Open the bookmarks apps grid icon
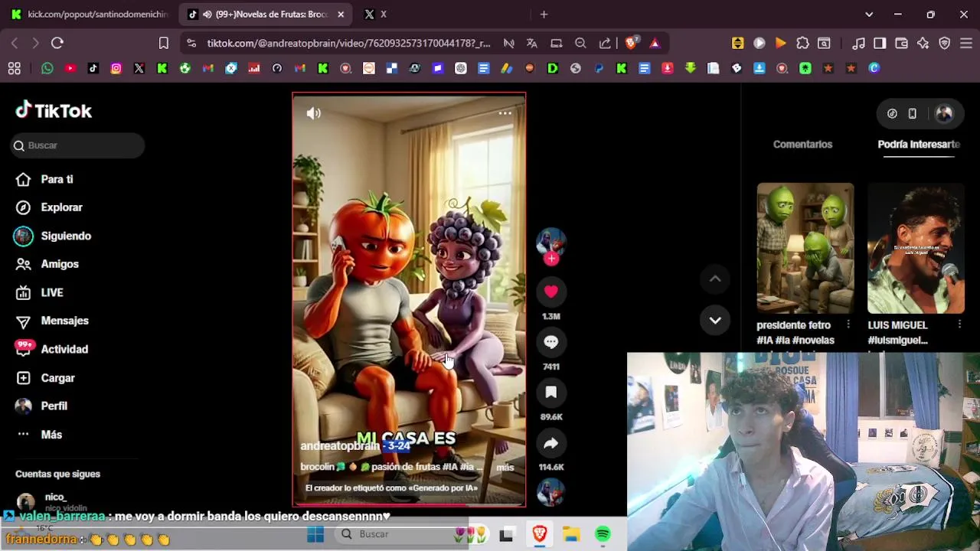The height and width of the screenshot is (551, 980). tap(14, 68)
